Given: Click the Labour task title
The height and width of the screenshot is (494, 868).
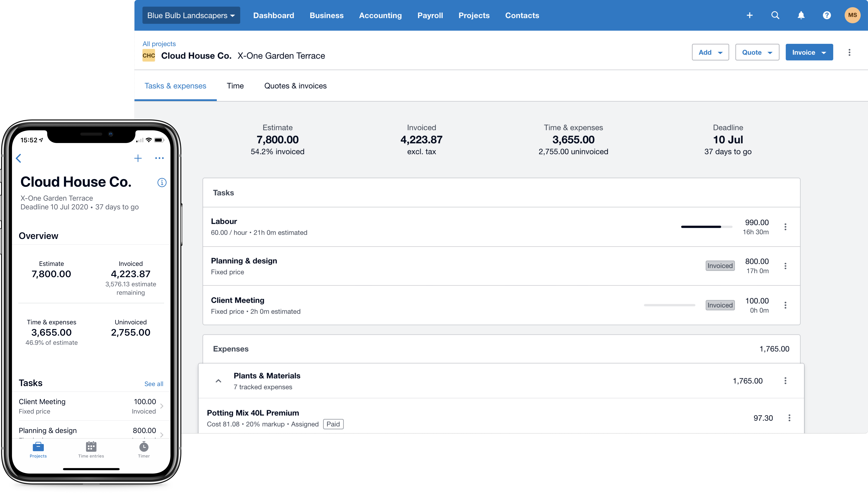Looking at the screenshot, I should click(x=224, y=221).
